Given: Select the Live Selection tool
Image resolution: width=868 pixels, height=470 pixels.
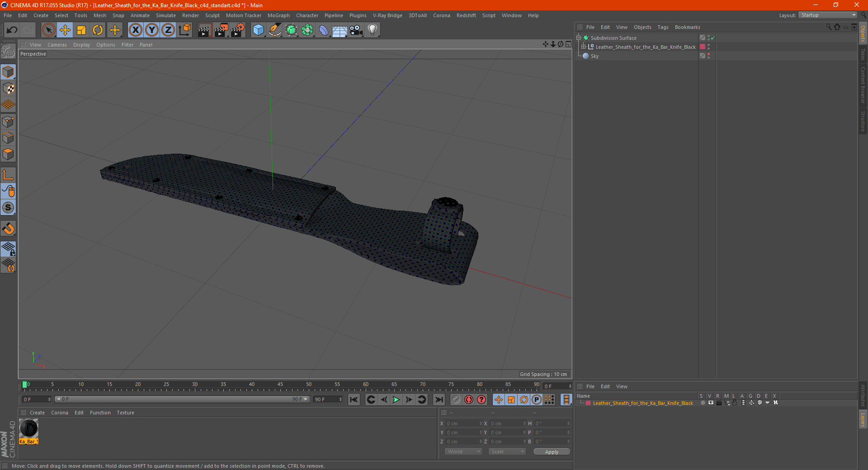Looking at the screenshot, I should pyautogui.click(x=48, y=30).
